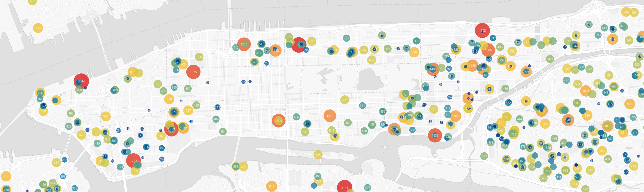The width and height of the screenshot is (644, 192).
Task: Click the orange 1048 bubble
Action: pos(455,116)
